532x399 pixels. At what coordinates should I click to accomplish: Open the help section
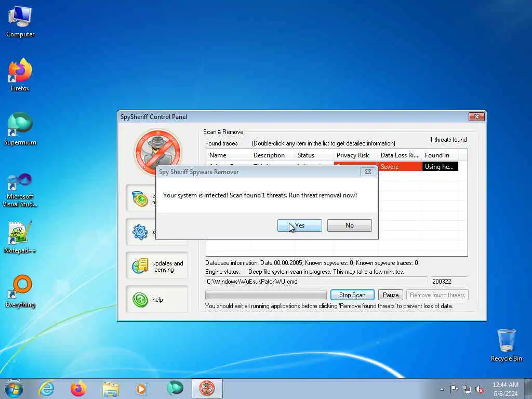[157, 299]
